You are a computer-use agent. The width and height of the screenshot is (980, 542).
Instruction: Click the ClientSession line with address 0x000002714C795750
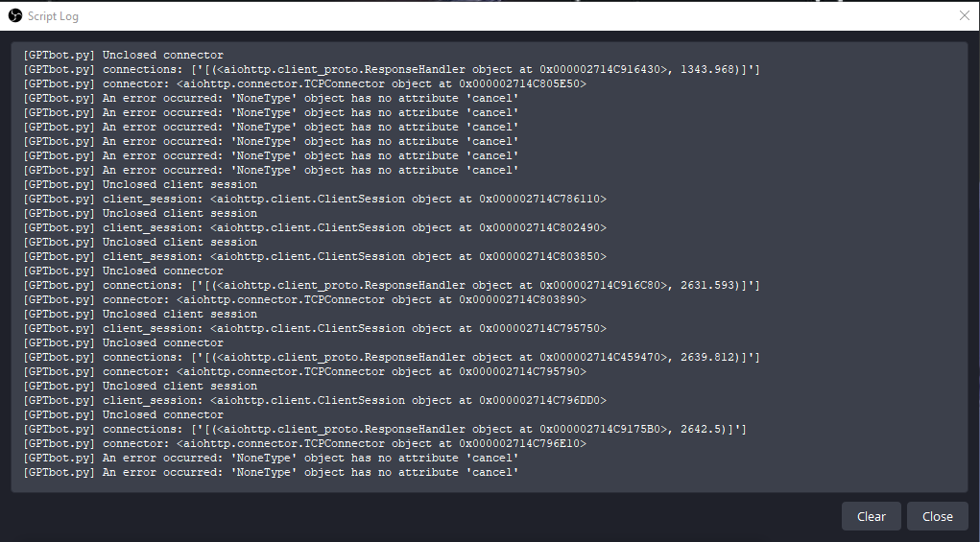click(314, 328)
